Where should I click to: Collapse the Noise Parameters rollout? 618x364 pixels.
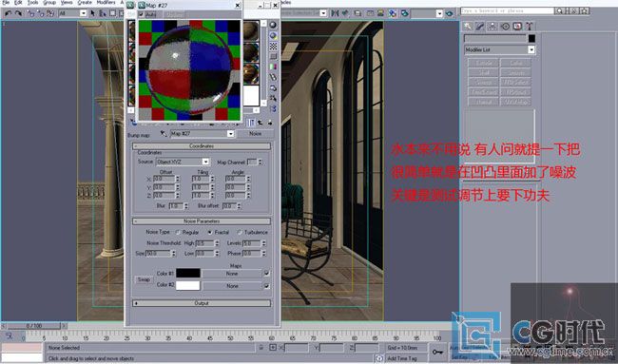click(202, 221)
